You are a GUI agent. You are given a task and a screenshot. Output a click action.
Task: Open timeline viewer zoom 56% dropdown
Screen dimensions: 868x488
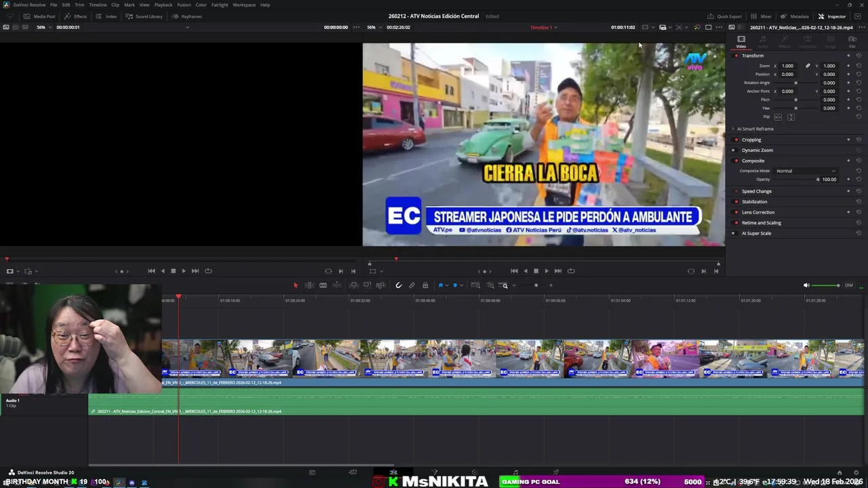[x=373, y=27]
